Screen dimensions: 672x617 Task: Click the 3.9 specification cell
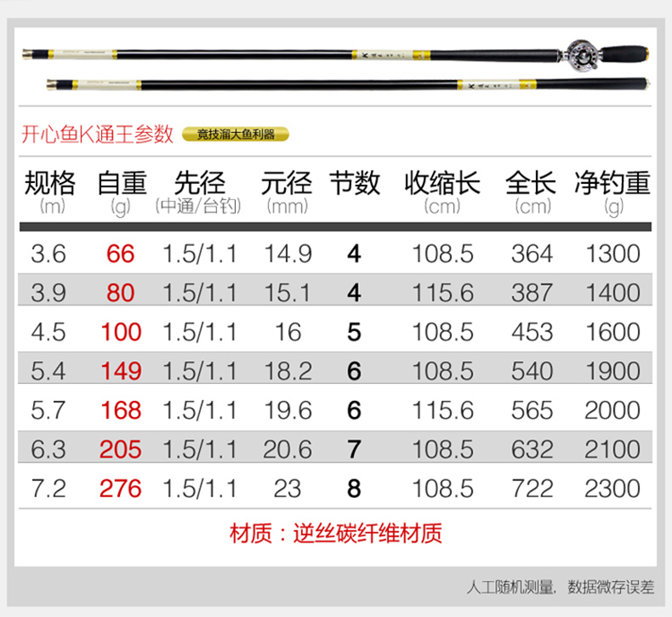[48, 294]
